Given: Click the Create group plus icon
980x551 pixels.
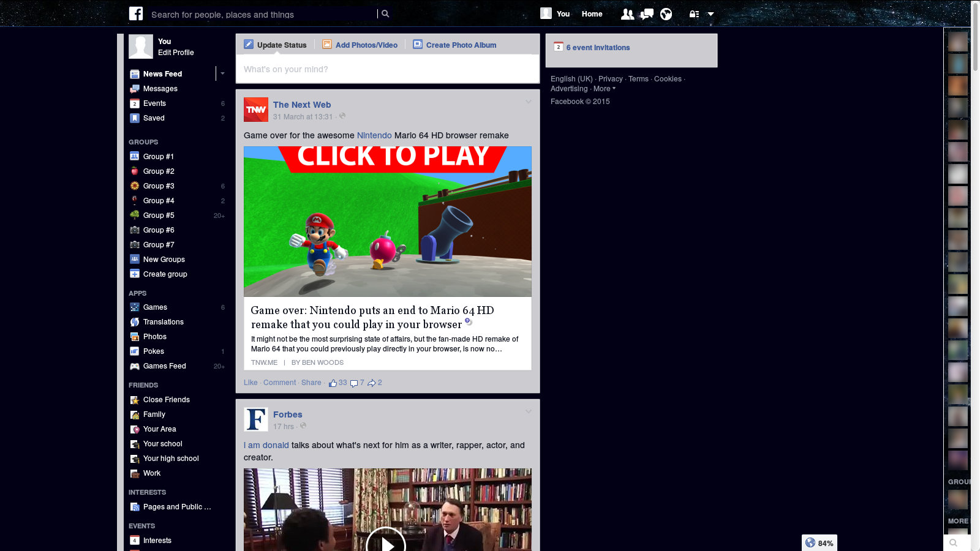Looking at the screenshot, I should tap(135, 274).
